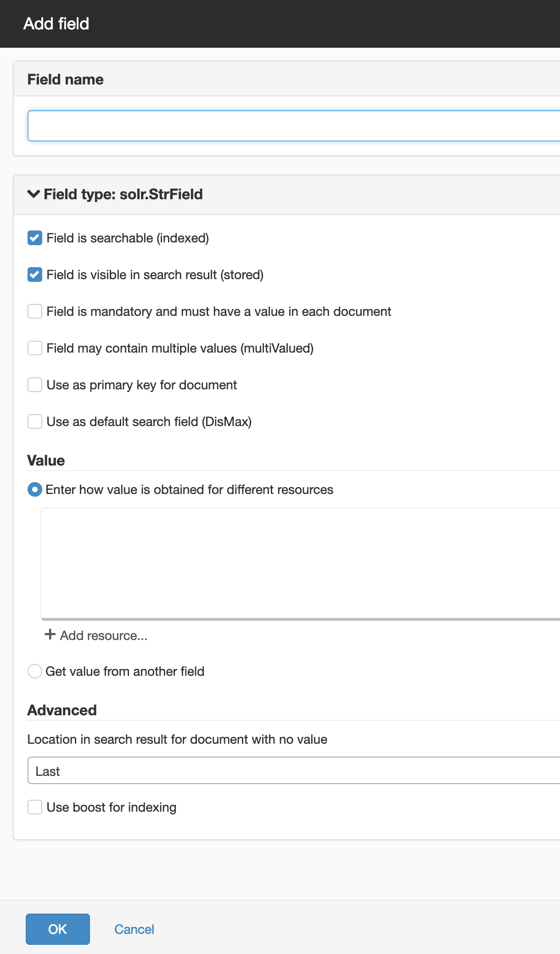This screenshot has width=560, height=954.
Task: Select Get value from another field
Action: [x=35, y=671]
